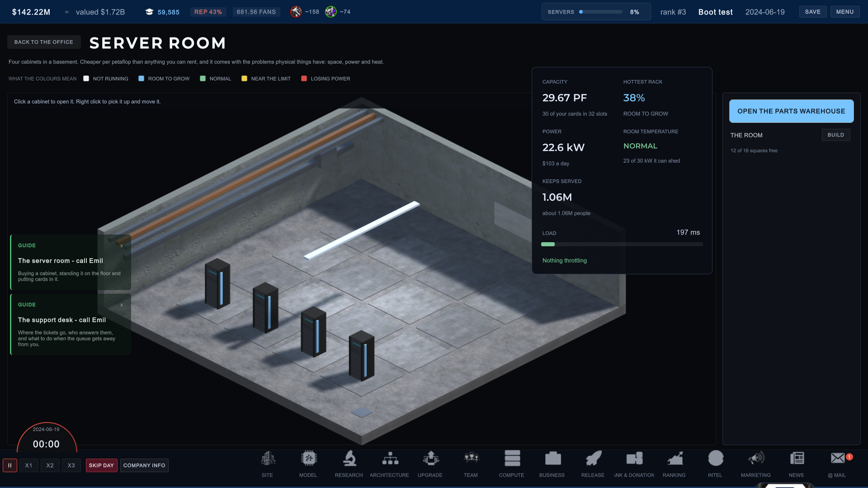Dismiss the support desk guide card

[x=122, y=305]
